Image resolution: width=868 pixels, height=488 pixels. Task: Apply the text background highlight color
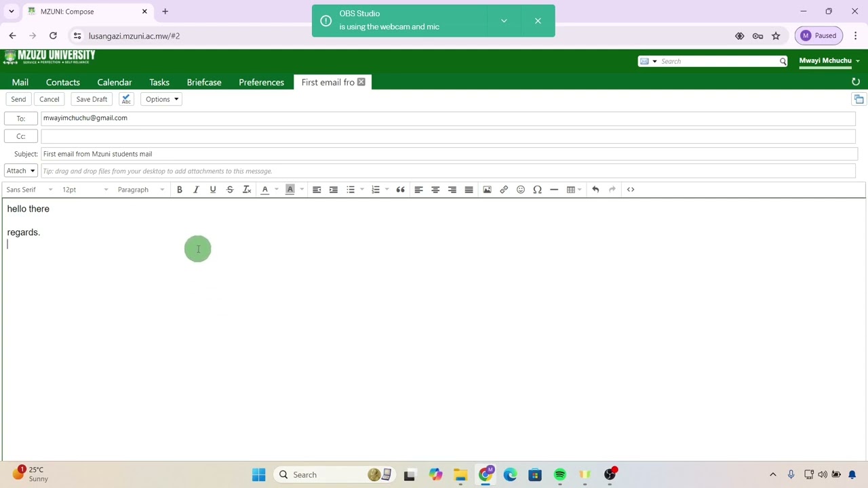click(x=290, y=190)
